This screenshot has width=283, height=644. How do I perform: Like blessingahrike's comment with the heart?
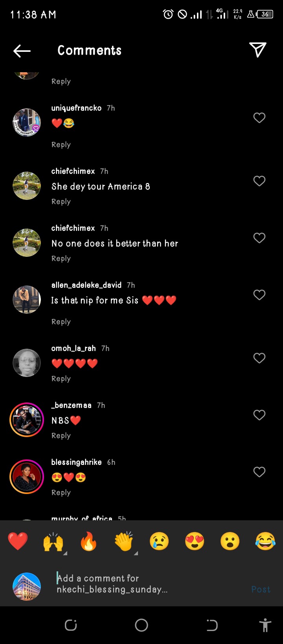(x=259, y=472)
